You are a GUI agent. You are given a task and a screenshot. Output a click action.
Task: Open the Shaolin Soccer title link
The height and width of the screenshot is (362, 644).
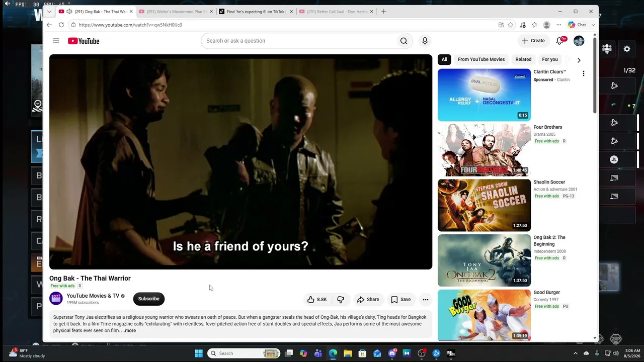[x=549, y=182]
